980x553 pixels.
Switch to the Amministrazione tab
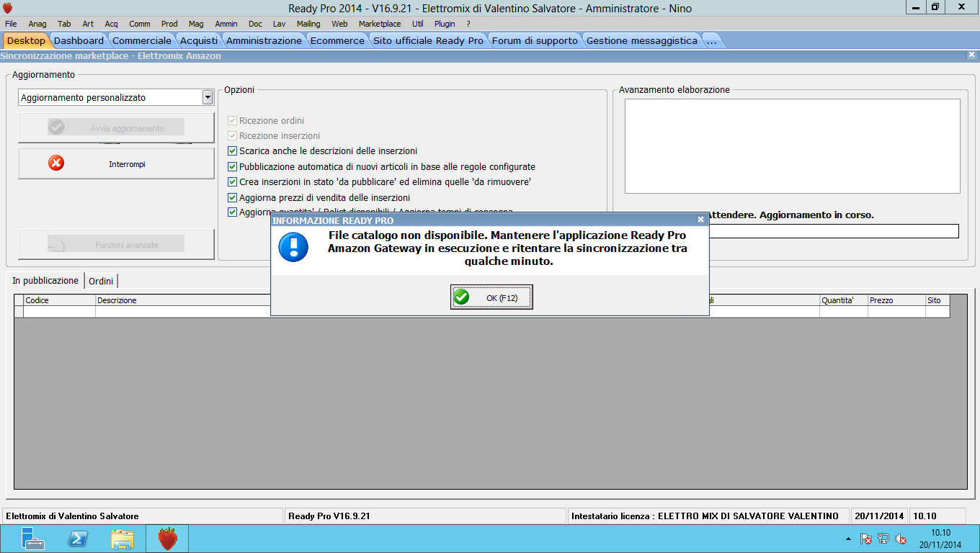pos(264,40)
